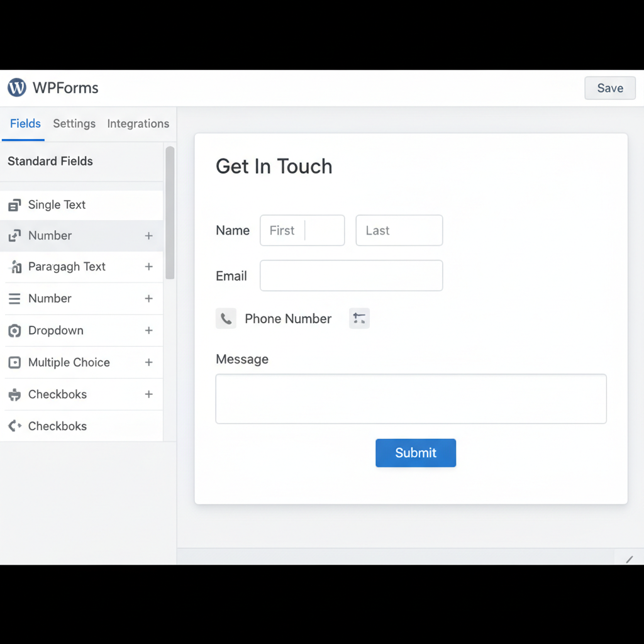Screen dimensions: 644x644
Task: Click the phone icon on Phone Number field
Action: [226, 318]
